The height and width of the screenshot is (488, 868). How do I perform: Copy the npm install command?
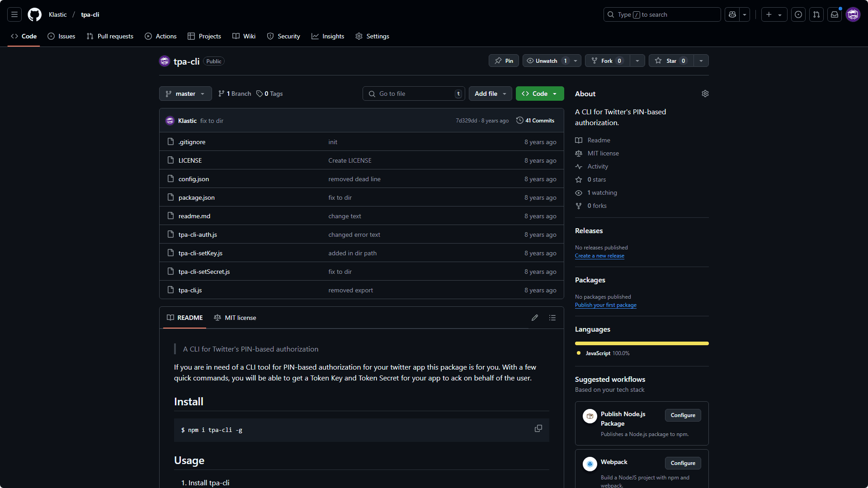(538, 428)
